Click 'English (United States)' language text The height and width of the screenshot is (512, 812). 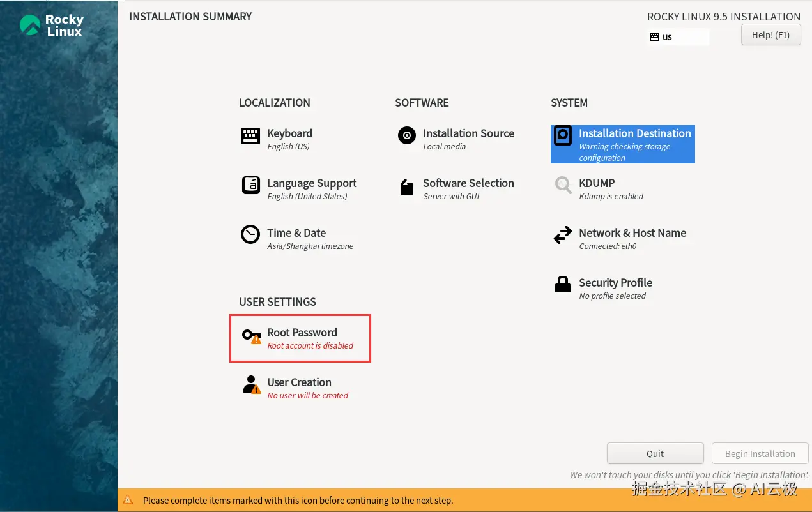tap(307, 196)
